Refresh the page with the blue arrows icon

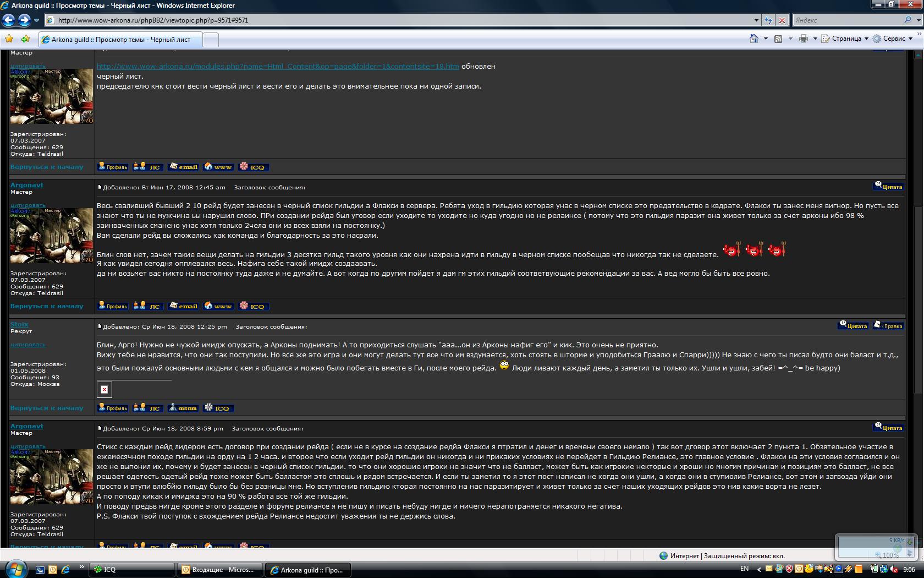pyautogui.click(x=768, y=20)
